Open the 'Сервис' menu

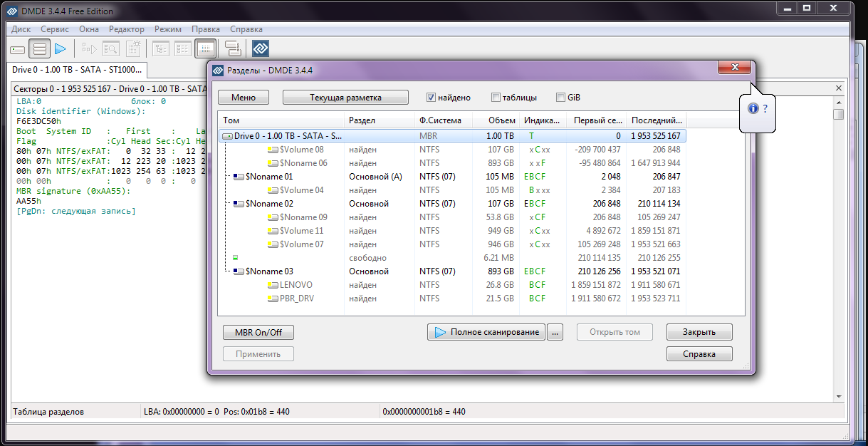pyautogui.click(x=55, y=29)
